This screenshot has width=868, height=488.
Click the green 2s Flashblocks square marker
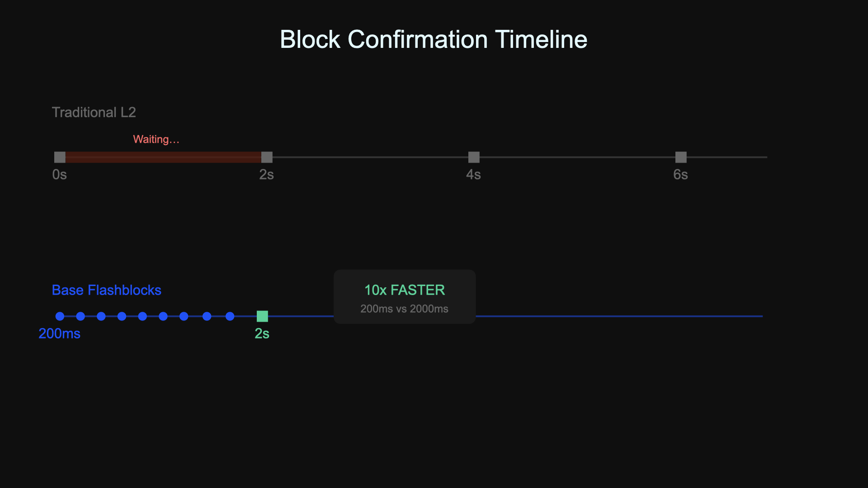point(262,316)
